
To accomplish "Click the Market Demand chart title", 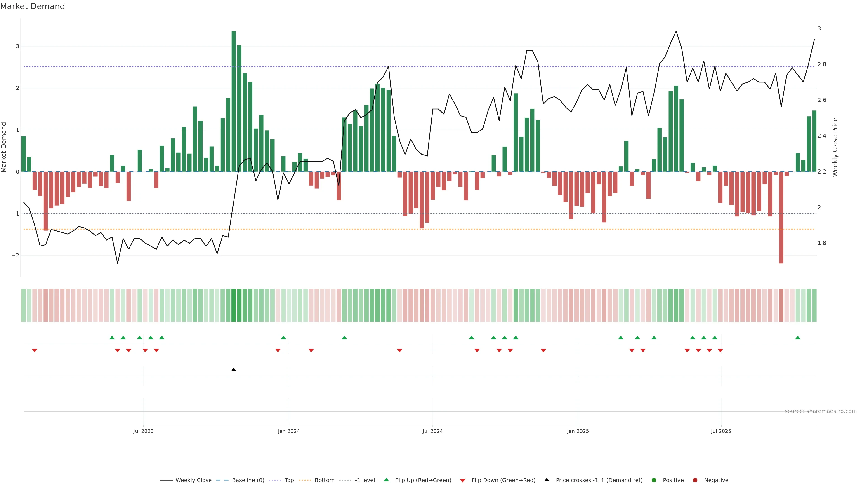I will point(32,6).
